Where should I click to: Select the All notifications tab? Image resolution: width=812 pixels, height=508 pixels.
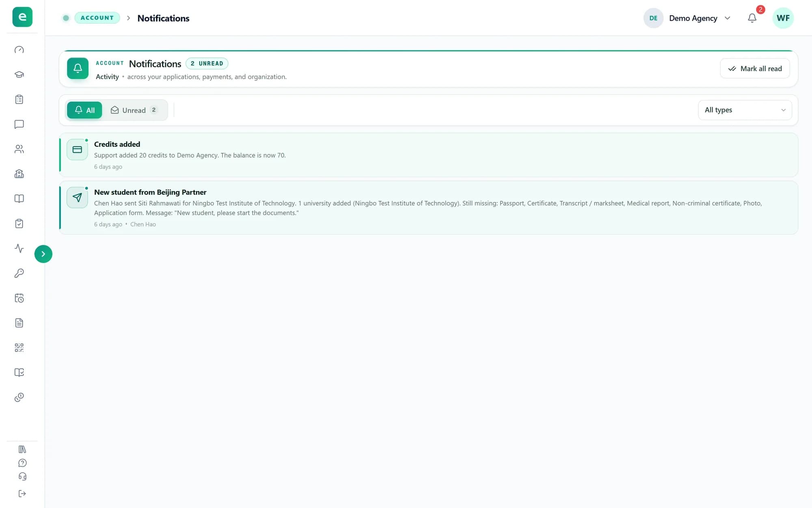click(x=84, y=110)
